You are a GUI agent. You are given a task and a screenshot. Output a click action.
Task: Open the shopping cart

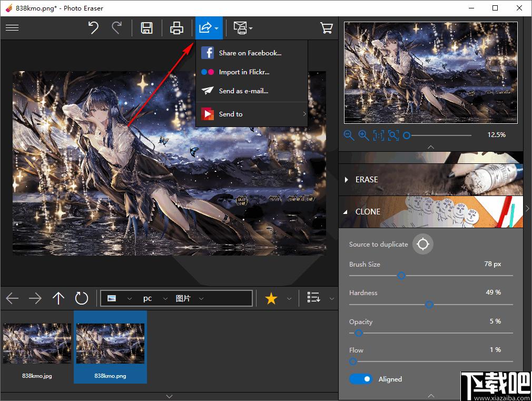[x=327, y=28]
